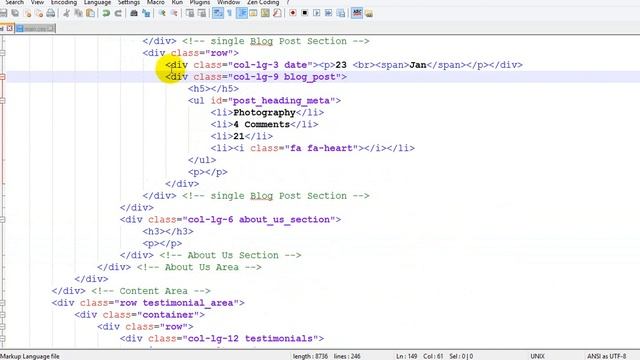This screenshot has height=360, width=640.
Task: Click the Redo arrow icon
Action: click(x=118, y=13)
